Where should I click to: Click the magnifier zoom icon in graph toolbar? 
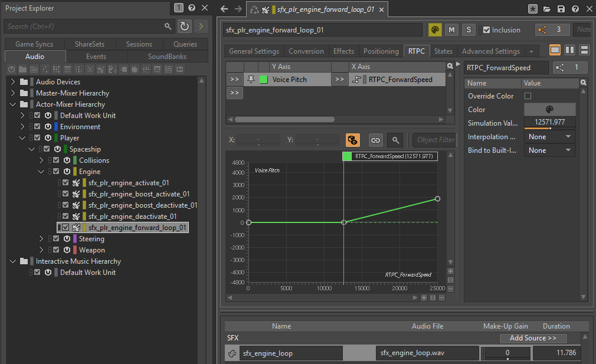395,140
